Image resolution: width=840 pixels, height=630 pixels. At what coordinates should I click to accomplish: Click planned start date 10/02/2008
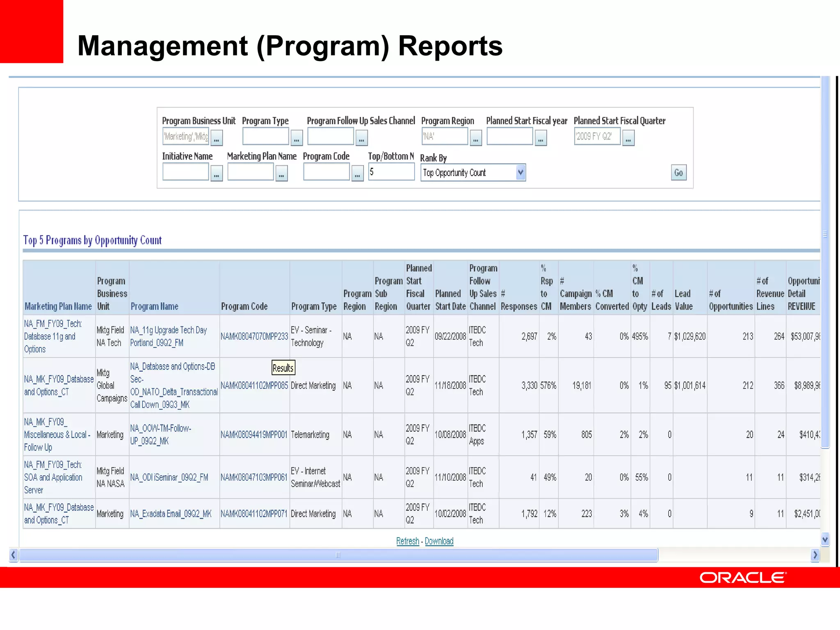[450, 514]
